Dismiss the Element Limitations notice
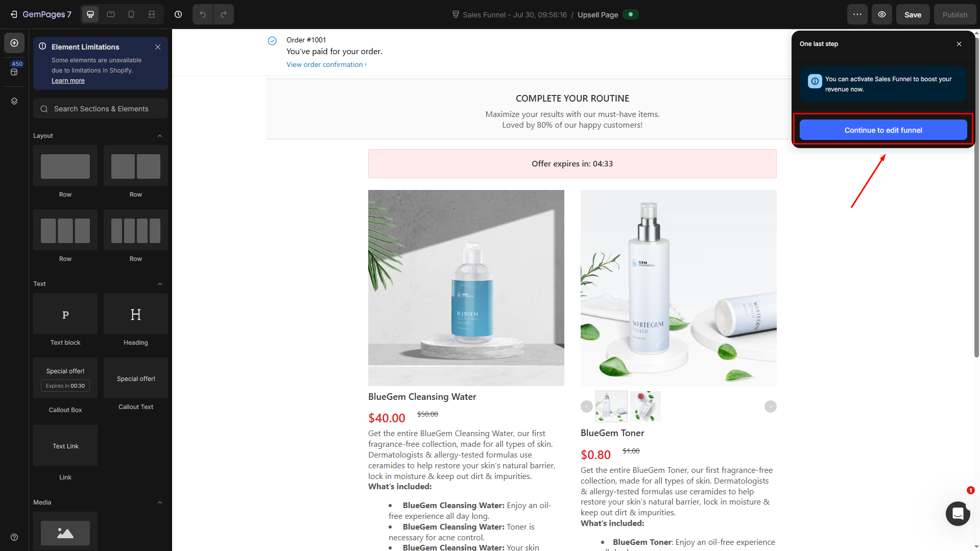Screen dimensions: 980x551 point(158,47)
